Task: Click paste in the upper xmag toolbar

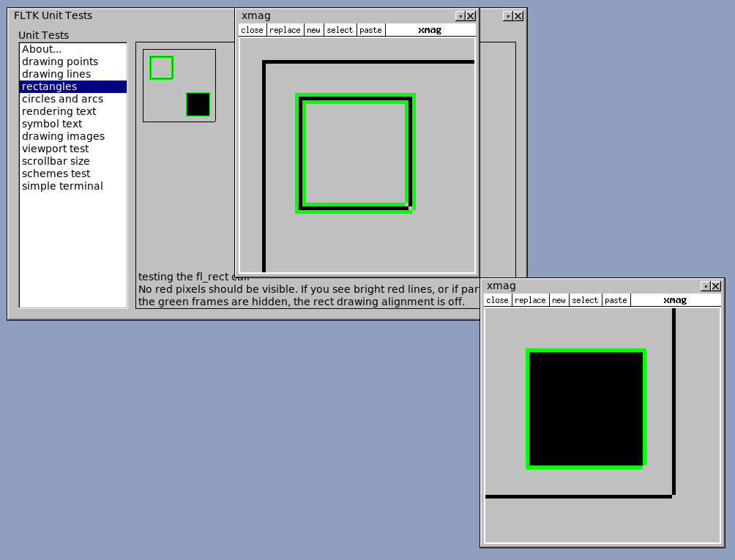Action: (x=370, y=30)
